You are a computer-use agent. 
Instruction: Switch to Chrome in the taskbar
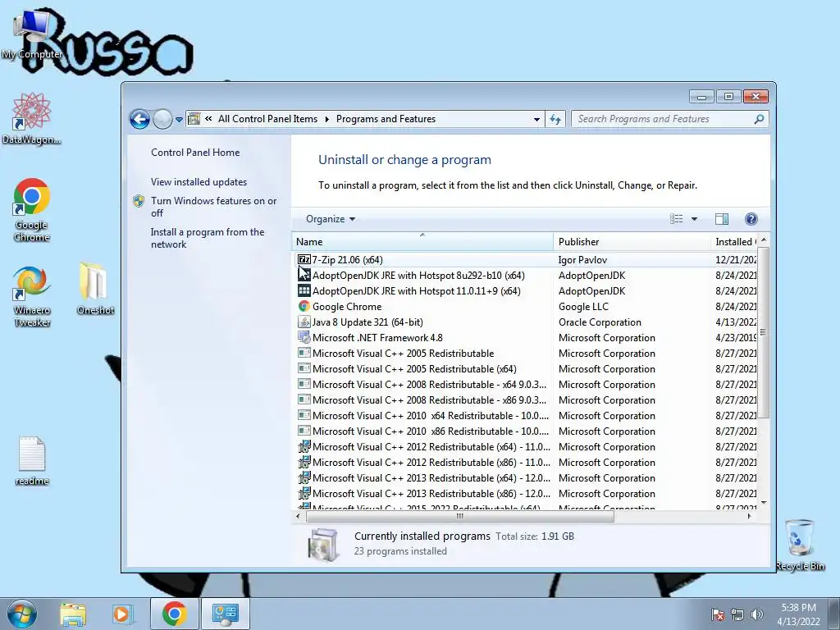click(174, 614)
